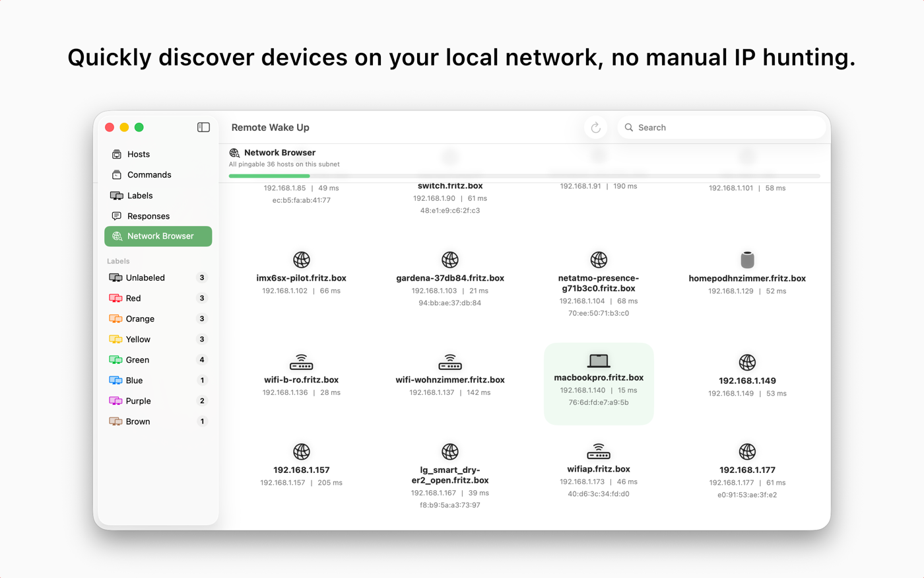Click the Green label count badge 4
Viewport: 924px width, 578px height.
click(x=202, y=360)
